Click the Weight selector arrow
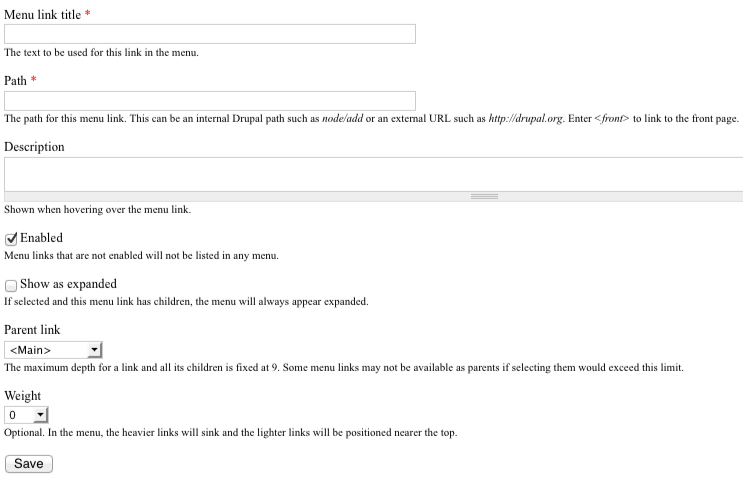This screenshot has height=480, width=743. pyautogui.click(x=40, y=414)
